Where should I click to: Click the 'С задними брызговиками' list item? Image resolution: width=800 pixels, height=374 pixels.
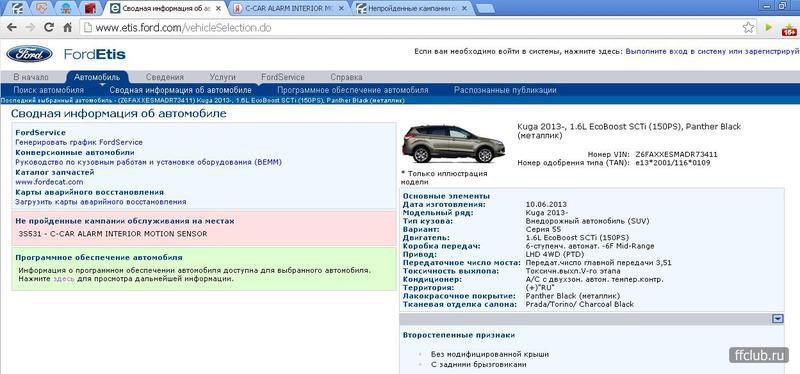479,364
